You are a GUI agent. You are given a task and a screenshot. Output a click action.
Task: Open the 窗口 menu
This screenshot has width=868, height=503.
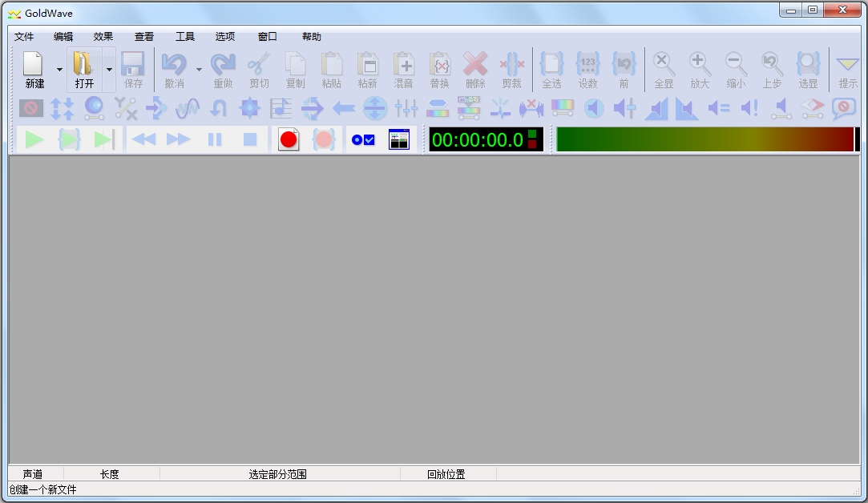coord(268,37)
